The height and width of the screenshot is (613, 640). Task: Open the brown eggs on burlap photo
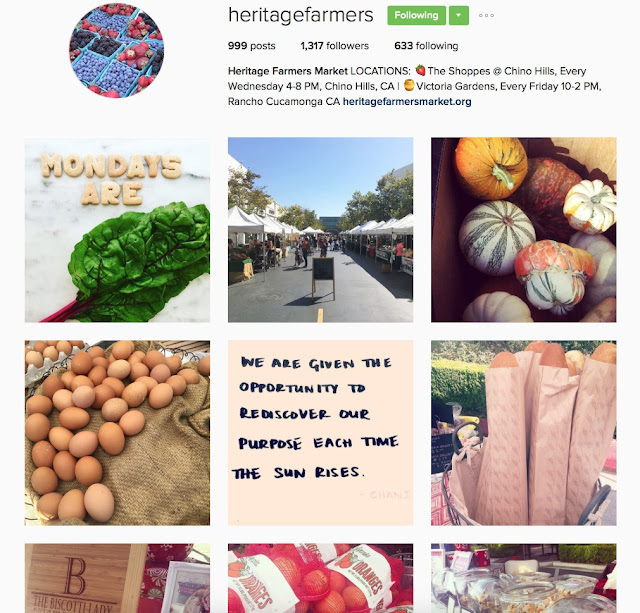click(x=117, y=433)
